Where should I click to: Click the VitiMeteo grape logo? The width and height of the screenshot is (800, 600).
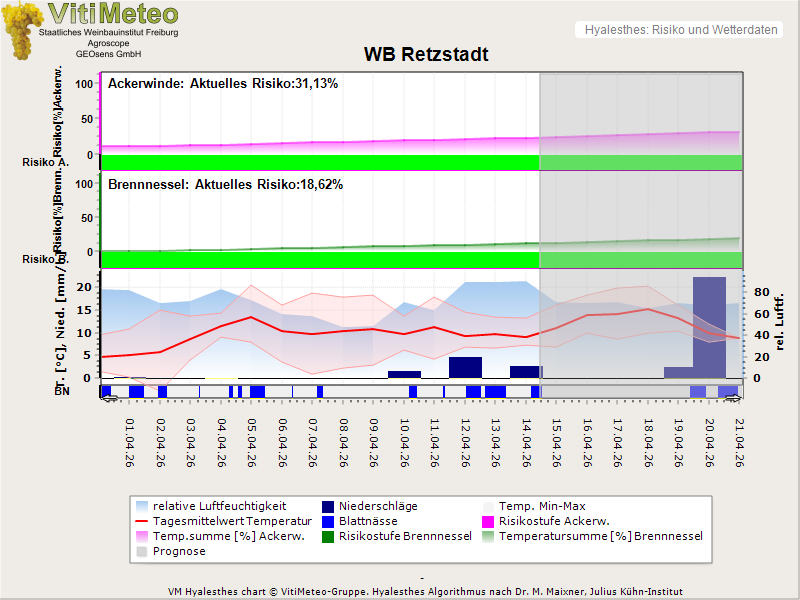pyautogui.click(x=21, y=30)
